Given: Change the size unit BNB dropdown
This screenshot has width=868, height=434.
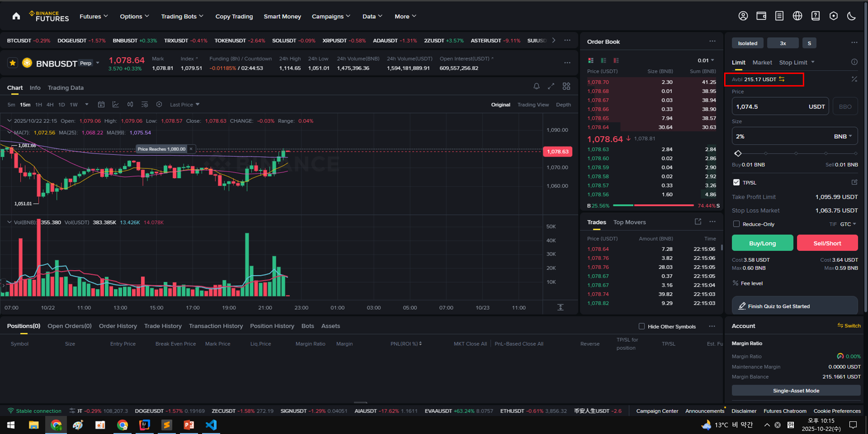Looking at the screenshot, I should [x=843, y=136].
